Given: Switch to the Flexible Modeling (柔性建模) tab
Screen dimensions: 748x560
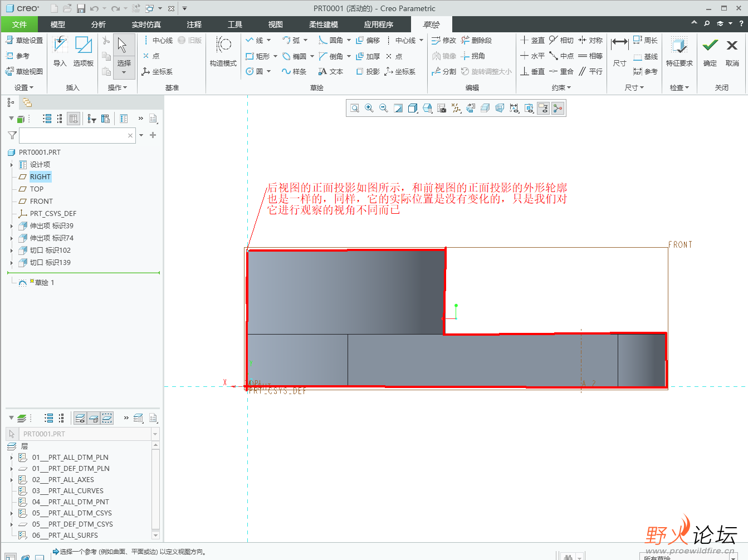Looking at the screenshot, I should click(x=324, y=24).
